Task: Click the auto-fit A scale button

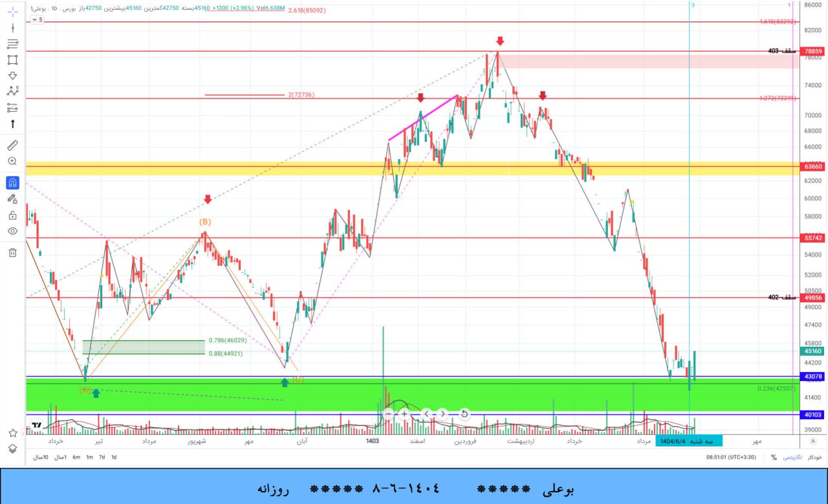Action: [x=813, y=443]
